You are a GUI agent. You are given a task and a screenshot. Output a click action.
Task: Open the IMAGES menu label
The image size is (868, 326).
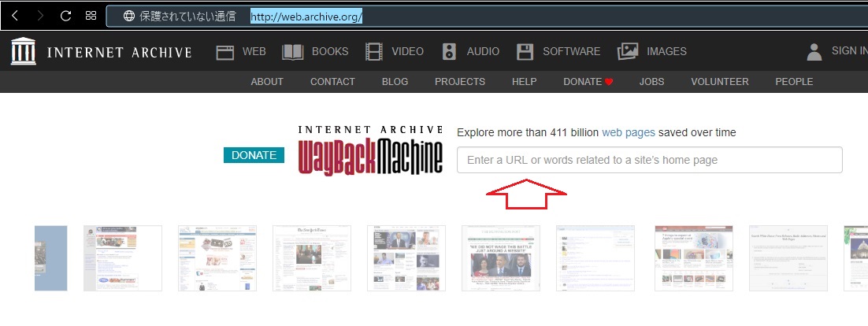tap(666, 51)
